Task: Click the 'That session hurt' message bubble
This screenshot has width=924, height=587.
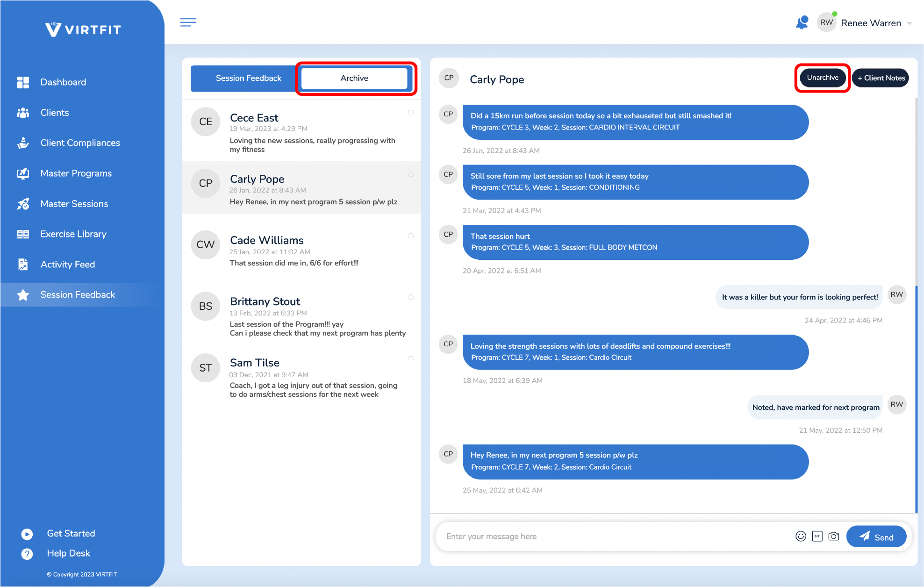Action: 636,242
